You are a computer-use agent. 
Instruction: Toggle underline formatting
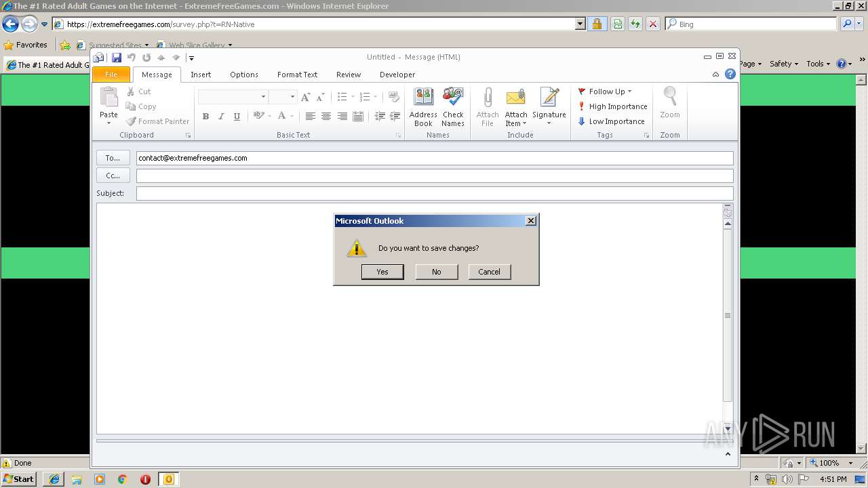[237, 117]
